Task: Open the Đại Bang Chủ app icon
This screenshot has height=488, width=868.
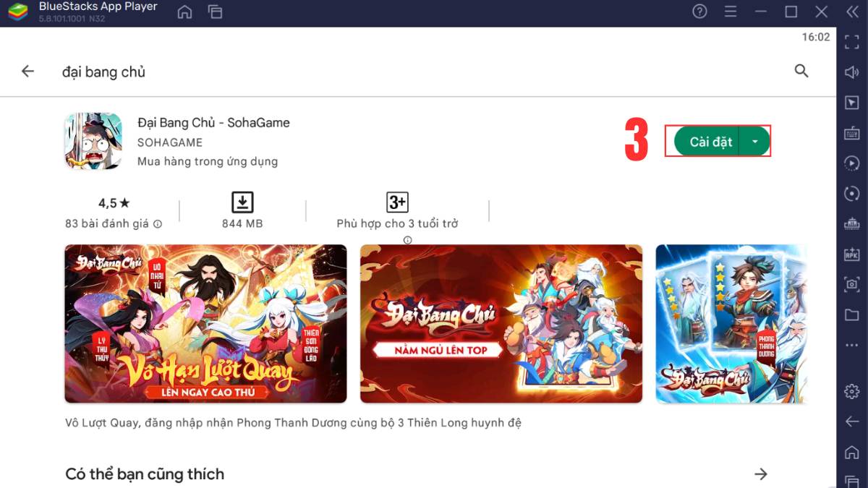Action: (93, 141)
